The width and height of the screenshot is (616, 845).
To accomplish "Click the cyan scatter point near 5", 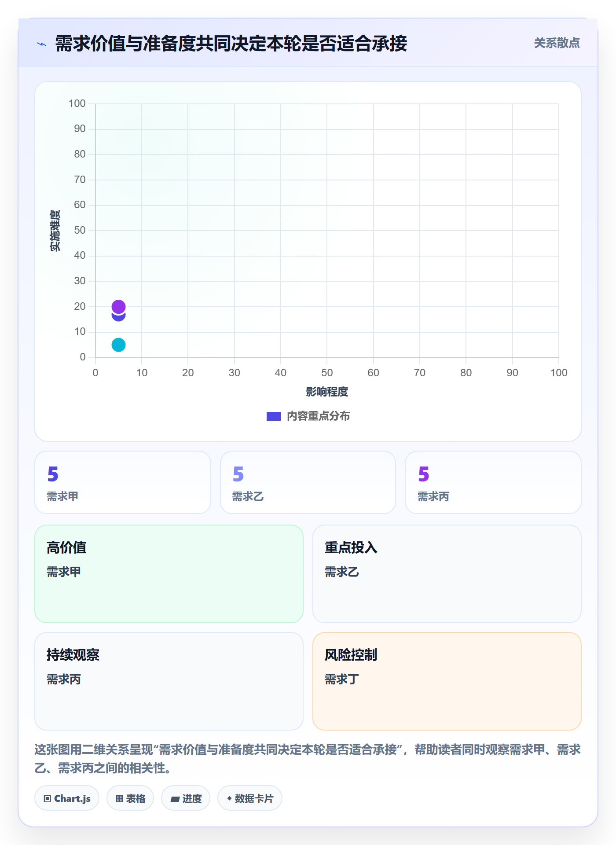I will (118, 345).
